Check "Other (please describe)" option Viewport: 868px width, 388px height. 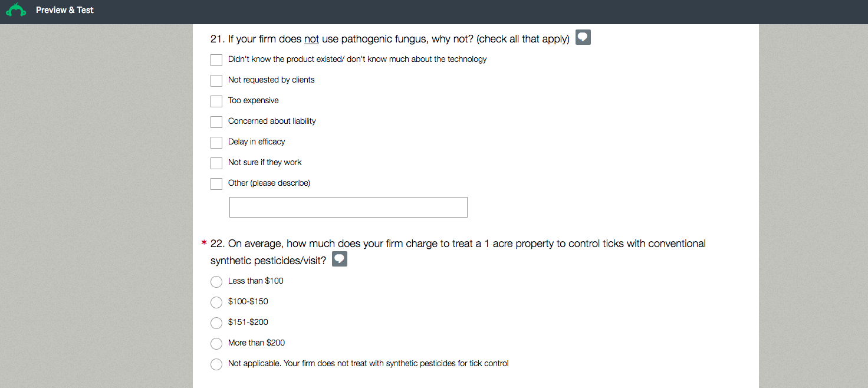tap(216, 184)
